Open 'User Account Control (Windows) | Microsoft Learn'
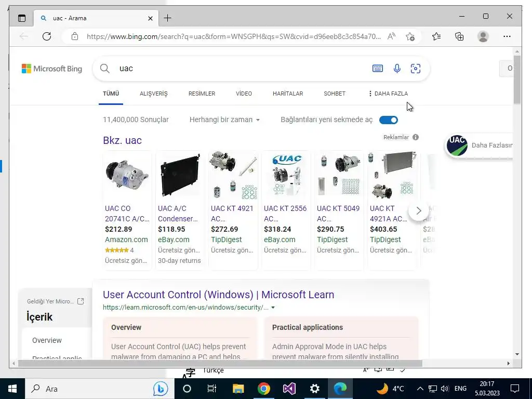Screen dimensions: 532x399 [219, 295]
